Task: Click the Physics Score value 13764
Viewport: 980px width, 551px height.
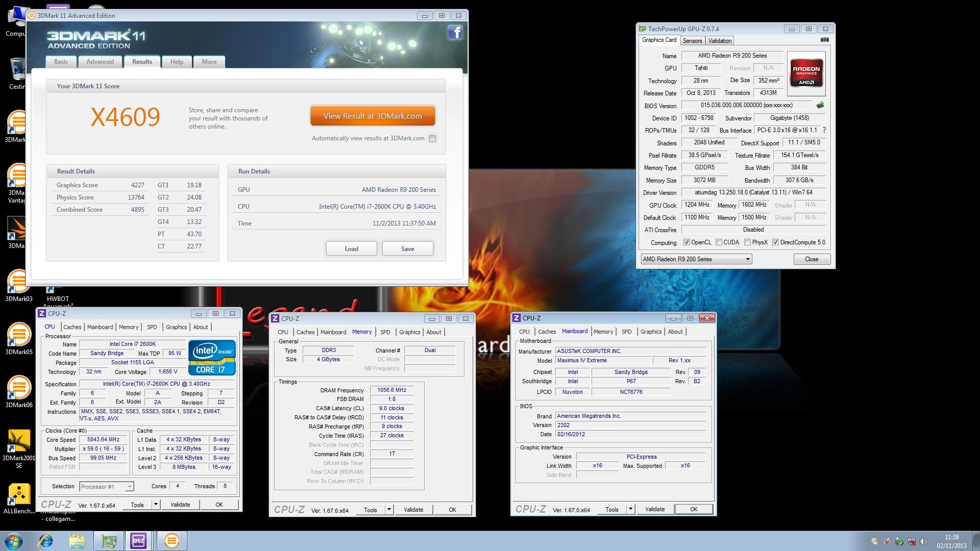Action: coord(136,197)
